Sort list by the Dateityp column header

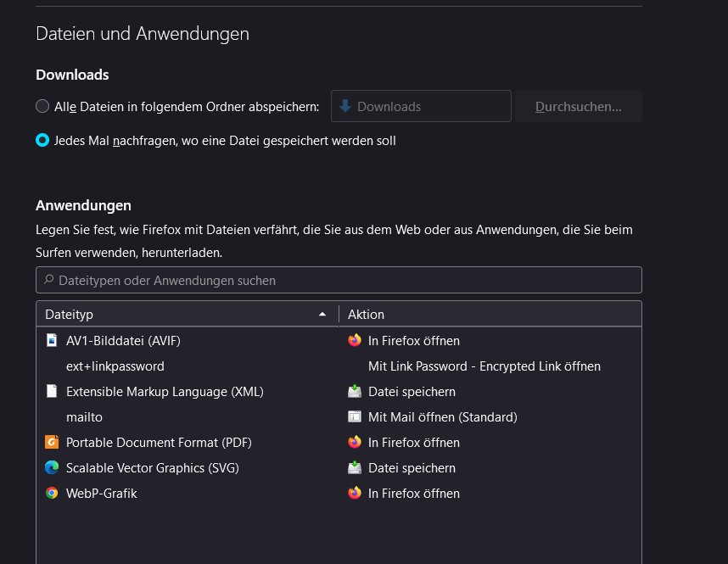[x=170, y=315]
